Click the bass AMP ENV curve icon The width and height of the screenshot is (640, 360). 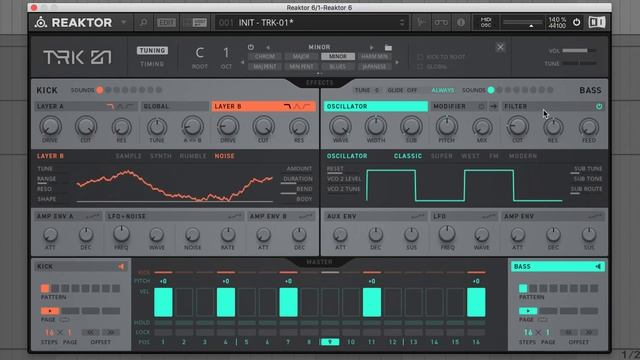point(595,216)
